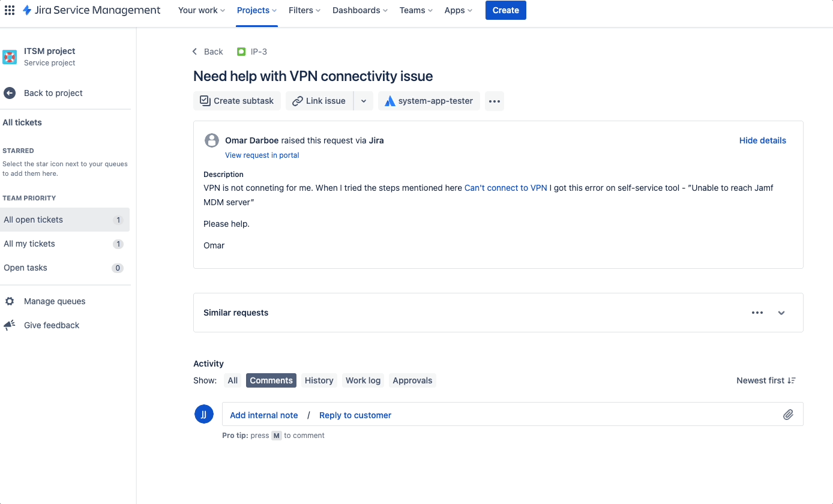Open the Atlassian app switcher grid
Screen dimensions: 833x504
9,10
